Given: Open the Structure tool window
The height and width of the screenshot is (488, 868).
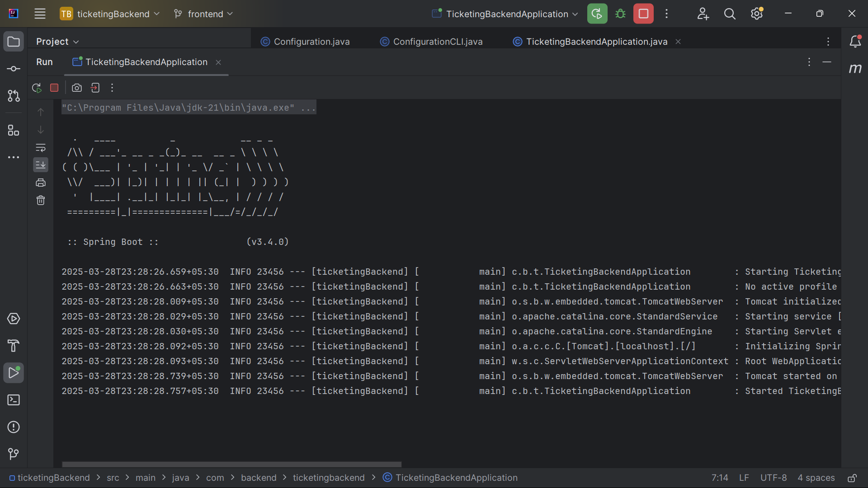Looking at the screenshot, I should coord(14,131).
